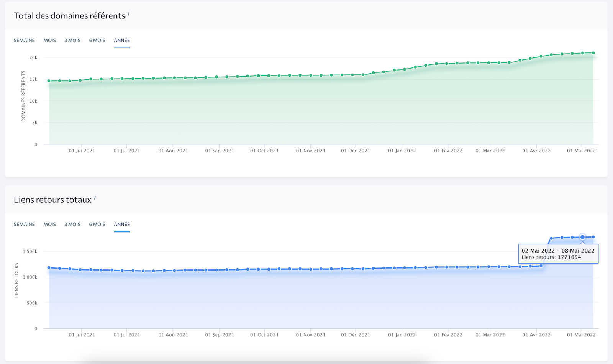Click 01 Mai 2022 label in Liens retours chart
This screenshot has height=364, width=613.
click(x=581, y=335)
